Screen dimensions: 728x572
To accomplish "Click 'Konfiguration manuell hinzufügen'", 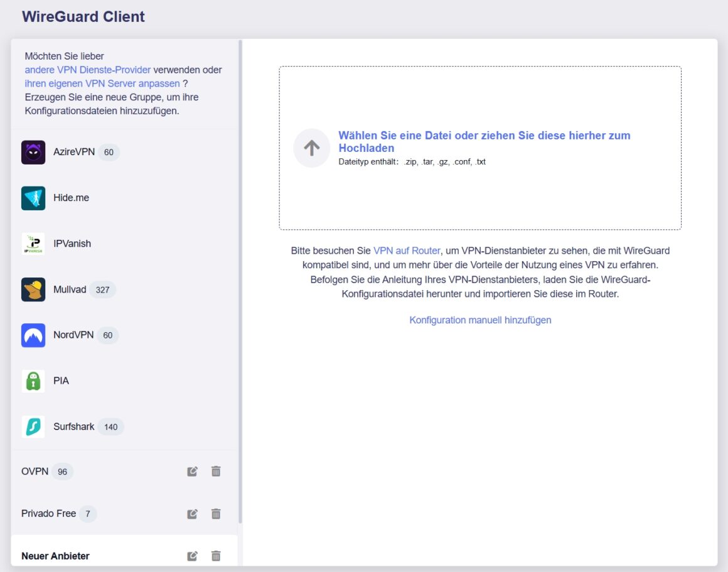I will tap(480, 320).
